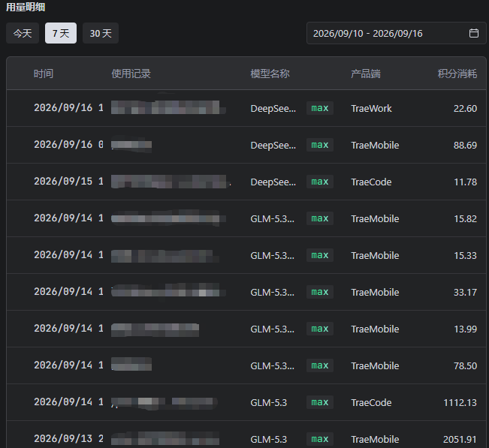Click the 2026/09/13 timestamp cell
Image resolution: width=489 pixels, height=448 pixels.
tap(68, 439)
